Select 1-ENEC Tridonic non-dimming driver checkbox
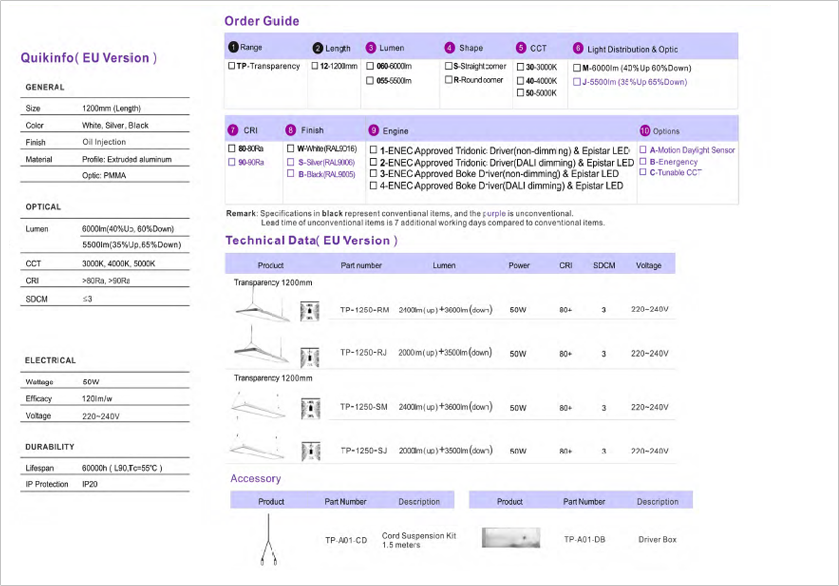This screenshot has width=839, height=586. pyautogui.click(x=374, y=149)
